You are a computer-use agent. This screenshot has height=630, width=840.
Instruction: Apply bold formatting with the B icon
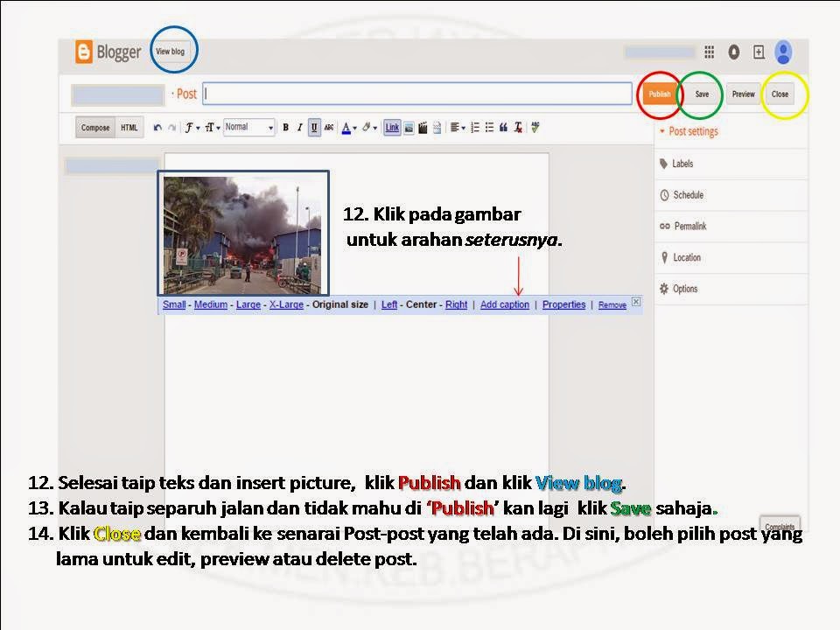(285, 127)
